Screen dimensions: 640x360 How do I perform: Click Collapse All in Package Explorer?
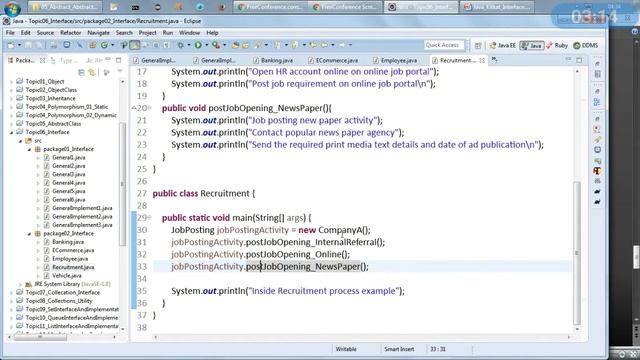[x=81, y=73]
